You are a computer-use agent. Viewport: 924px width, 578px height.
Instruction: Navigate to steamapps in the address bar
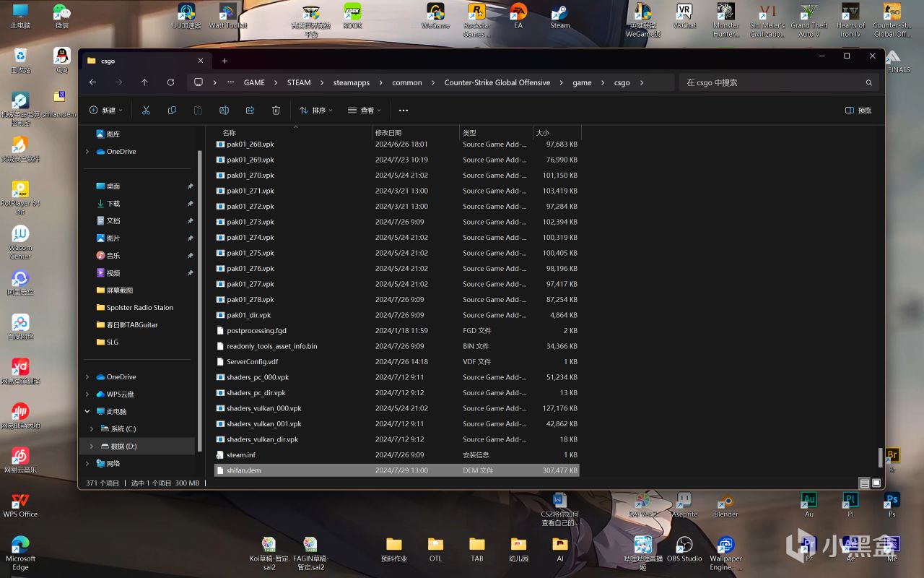pos(352,82)
